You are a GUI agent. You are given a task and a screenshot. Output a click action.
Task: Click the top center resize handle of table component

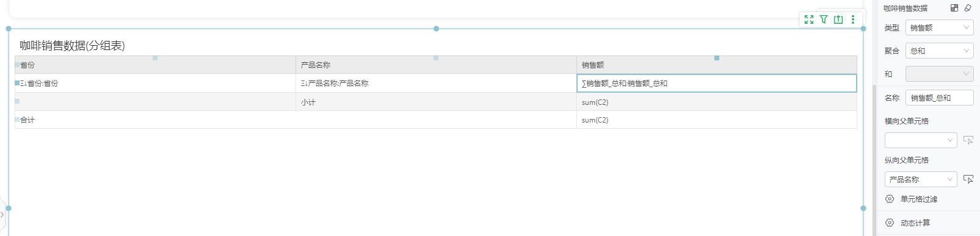click(x=436, y=29)
